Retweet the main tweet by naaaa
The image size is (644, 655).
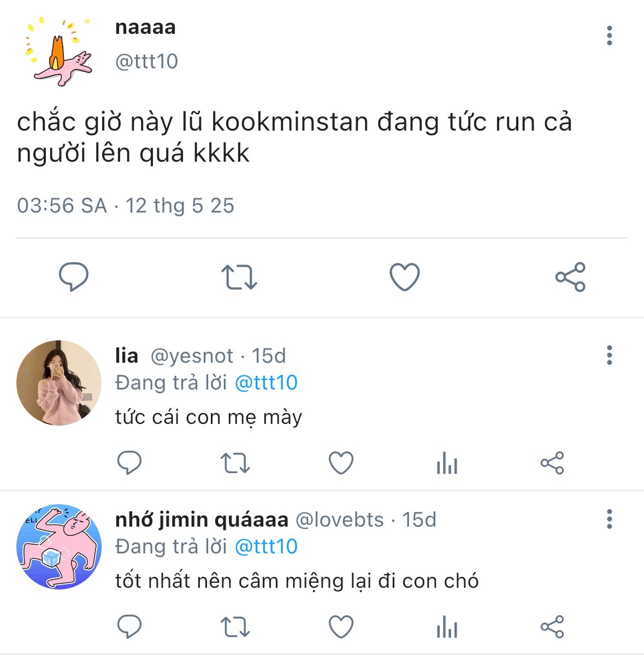click(x=239, y=277)
